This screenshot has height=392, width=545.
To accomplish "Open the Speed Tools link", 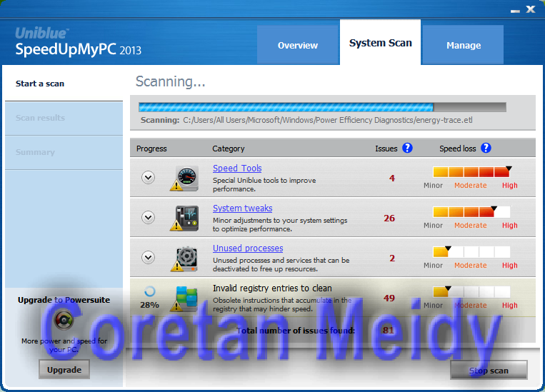I will (x=237, y=169).
